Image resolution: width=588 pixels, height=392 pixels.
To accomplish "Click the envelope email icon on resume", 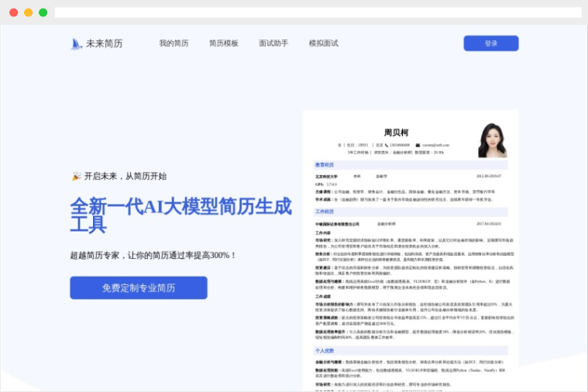I will pyautogui.click(x=418, y=145).
